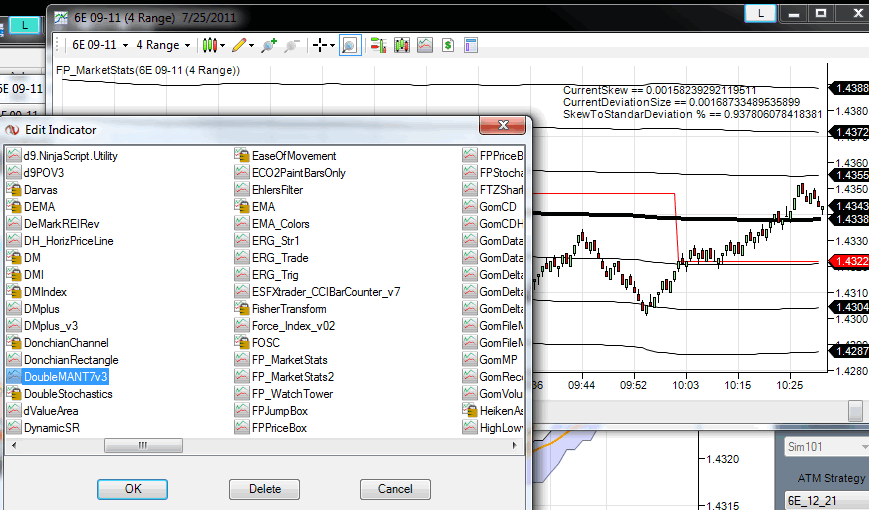869x510 pixels.
Task: Click OK in Edit Indicator dialog
Action: (132, 489)
